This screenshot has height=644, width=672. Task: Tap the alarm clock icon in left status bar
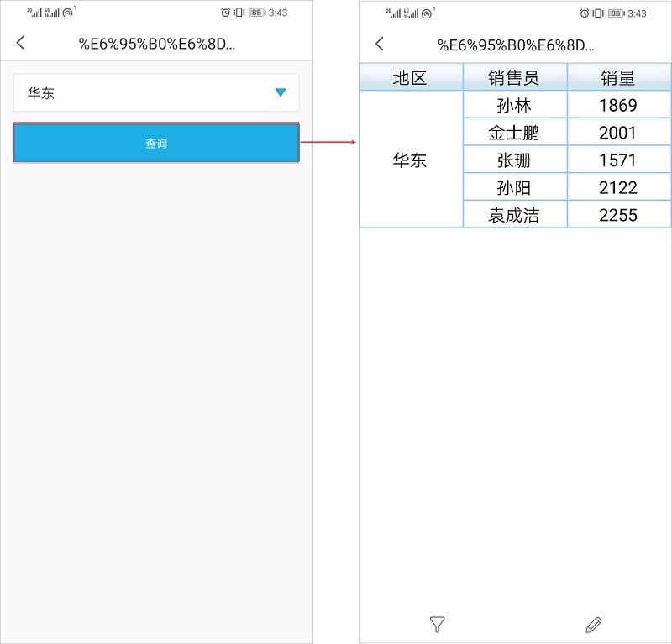[x=225, y=13]
